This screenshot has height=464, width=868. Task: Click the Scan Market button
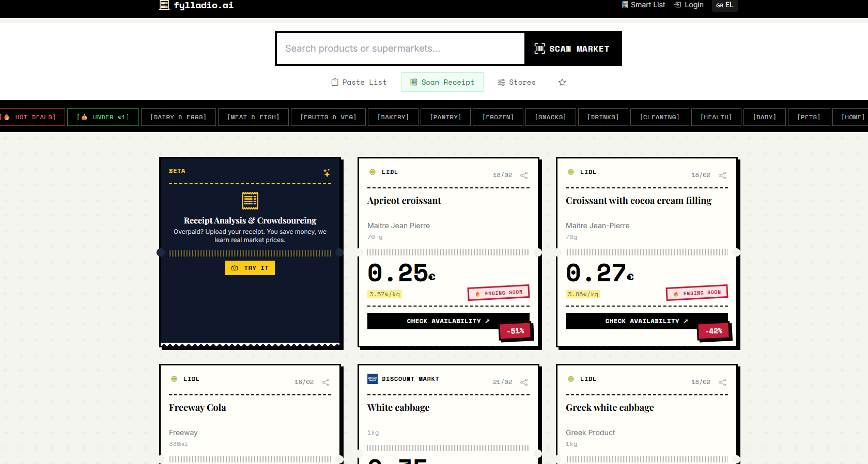(572, 49)
